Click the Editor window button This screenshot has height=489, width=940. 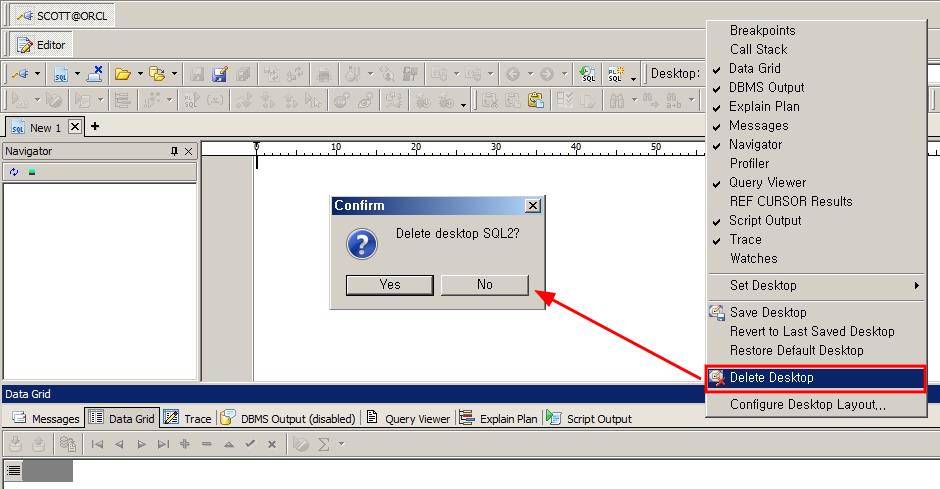[41, 45]
